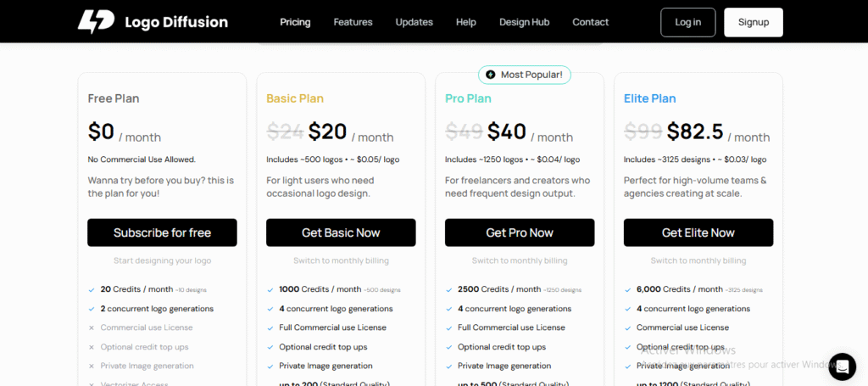Open the Help nav link
This screenshot has height=386, width=868.
coord(465,22)
